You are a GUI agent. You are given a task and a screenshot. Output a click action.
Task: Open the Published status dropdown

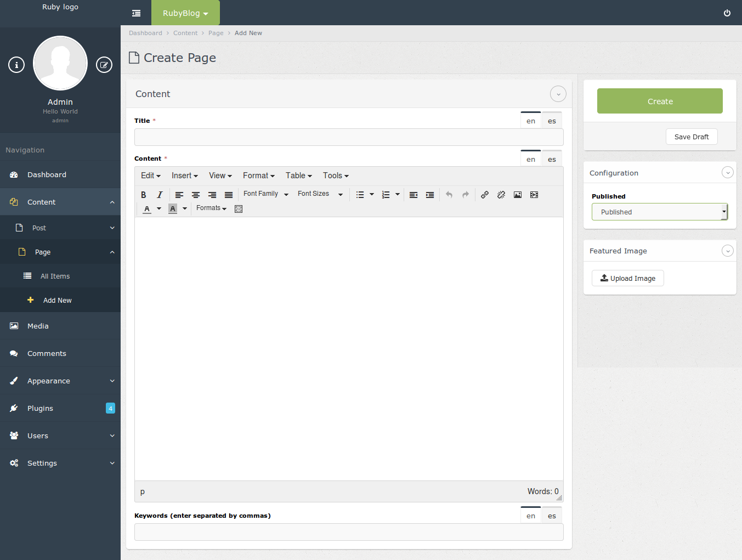coord(659,212)
